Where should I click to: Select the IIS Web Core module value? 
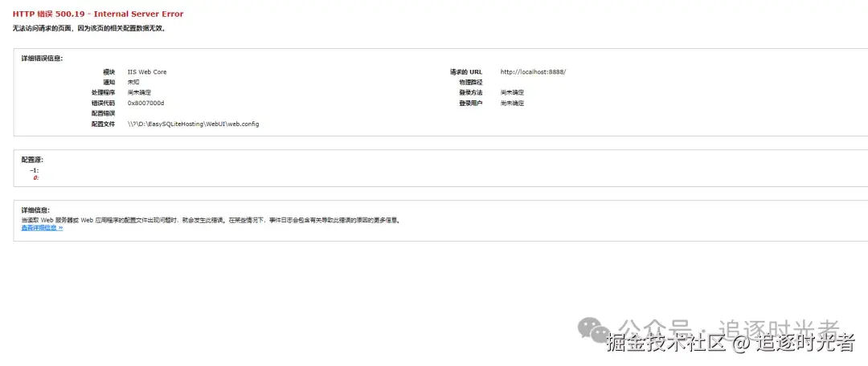[147, 72]
